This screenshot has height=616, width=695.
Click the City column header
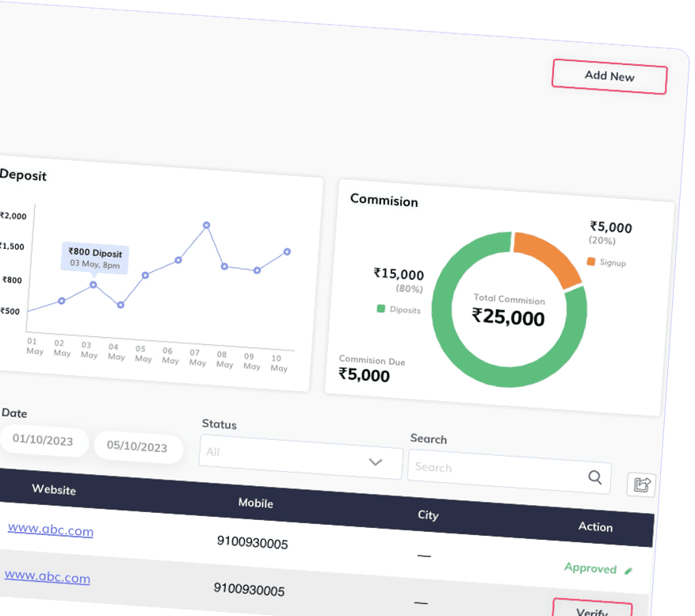(x=428, y=515)
